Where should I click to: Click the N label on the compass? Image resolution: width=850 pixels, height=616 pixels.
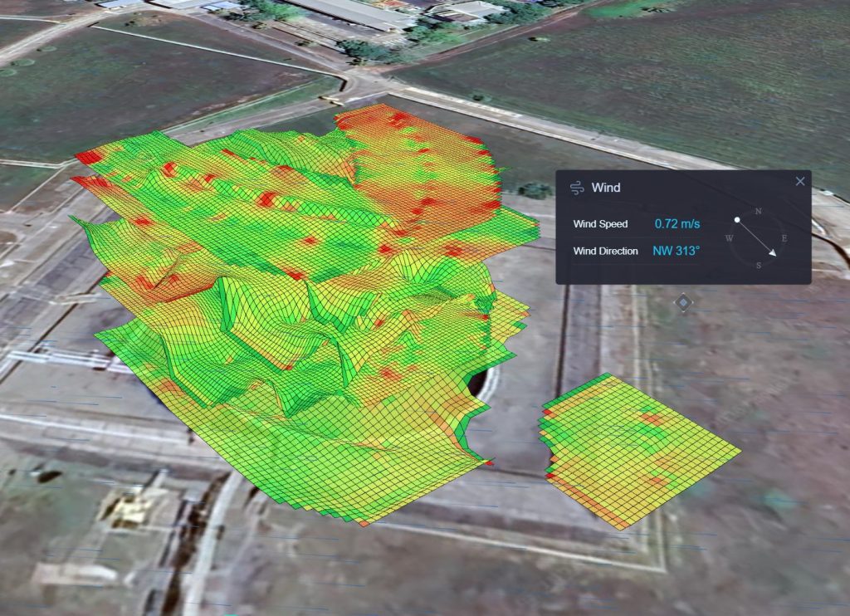coord(759,210)
